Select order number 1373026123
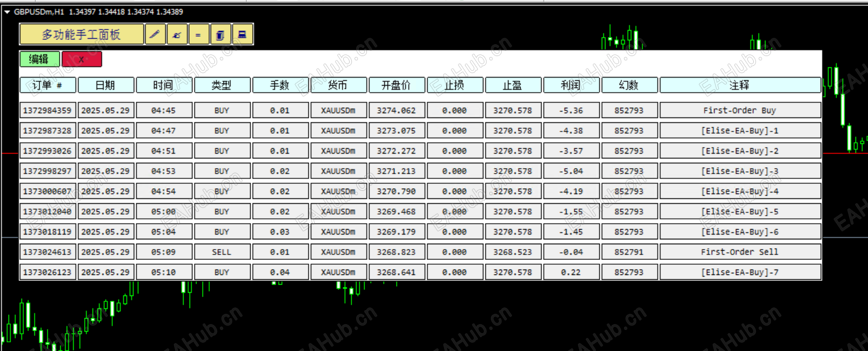The height and width of the screenshot is (351, 868). click(x=47, y=272)
